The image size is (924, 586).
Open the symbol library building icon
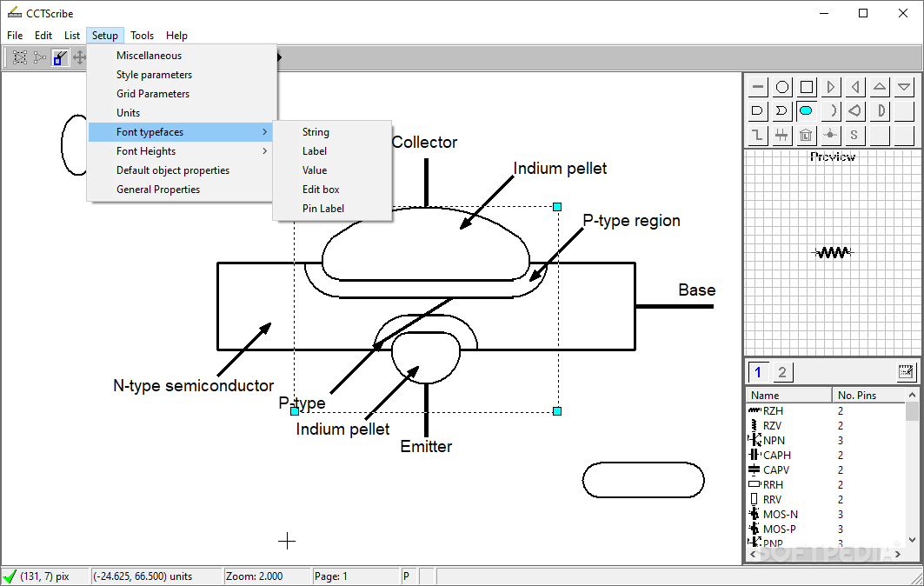pyautogui.click(x=807, y=135)
